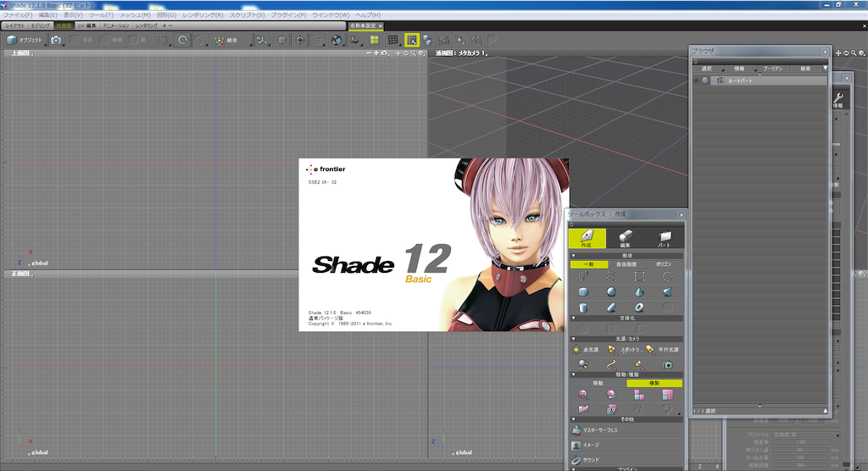Switch to the モデリング layout tab
This screenshot has width=868, height=471.
pyautogui.click(x=41, y=25)
